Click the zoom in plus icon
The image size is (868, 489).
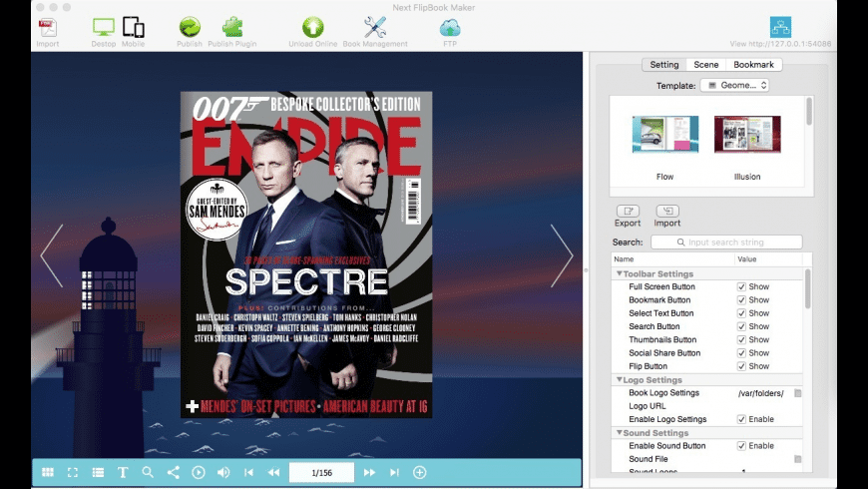click(420, 472)
